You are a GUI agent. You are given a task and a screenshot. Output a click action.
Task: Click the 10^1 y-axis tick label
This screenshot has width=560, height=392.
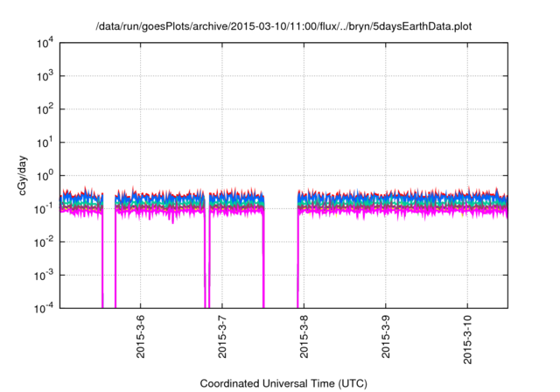point(45,143)
